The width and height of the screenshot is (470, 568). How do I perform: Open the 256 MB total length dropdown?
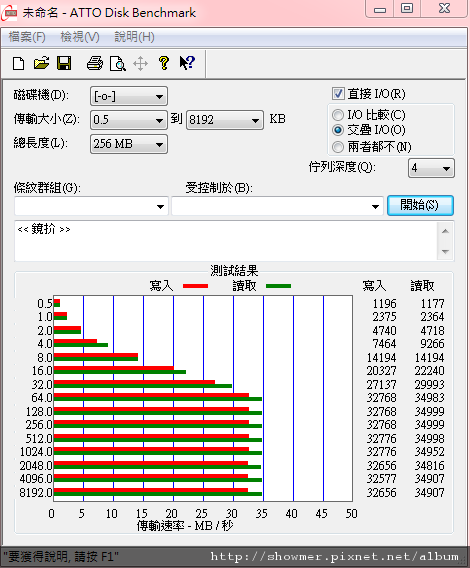coord(129,144)
